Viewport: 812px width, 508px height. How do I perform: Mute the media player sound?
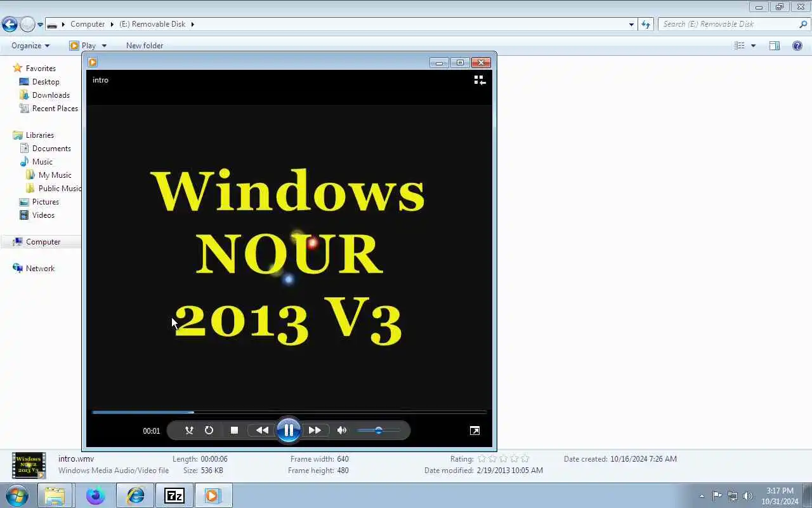[342, 431]
